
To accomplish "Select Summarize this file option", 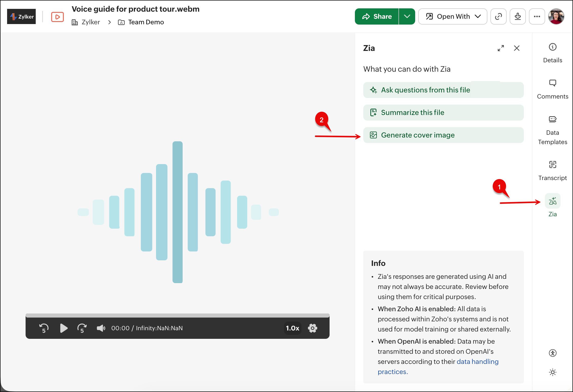I will coord(443,112).
